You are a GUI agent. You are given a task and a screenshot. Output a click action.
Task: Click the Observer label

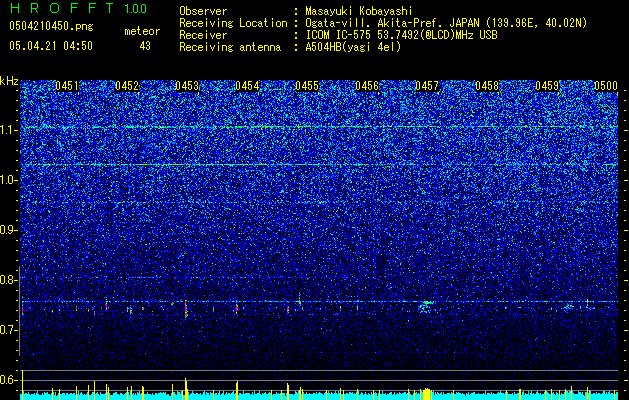point(203,11)
